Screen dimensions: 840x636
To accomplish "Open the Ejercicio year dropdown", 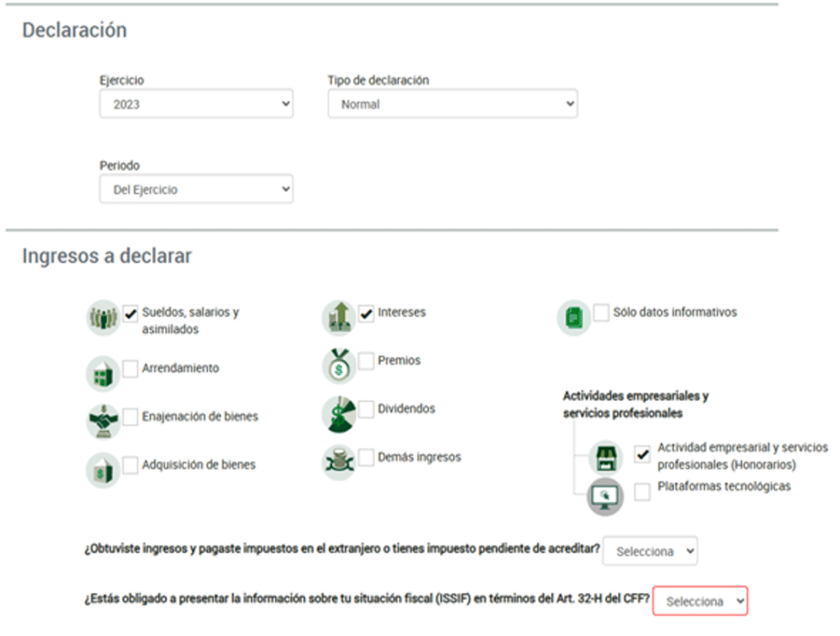I will [196, 105].
